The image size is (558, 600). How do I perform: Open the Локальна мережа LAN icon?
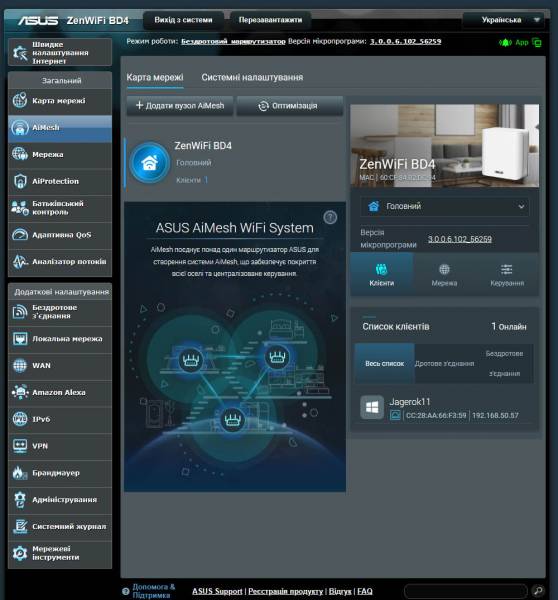(20, 339)
